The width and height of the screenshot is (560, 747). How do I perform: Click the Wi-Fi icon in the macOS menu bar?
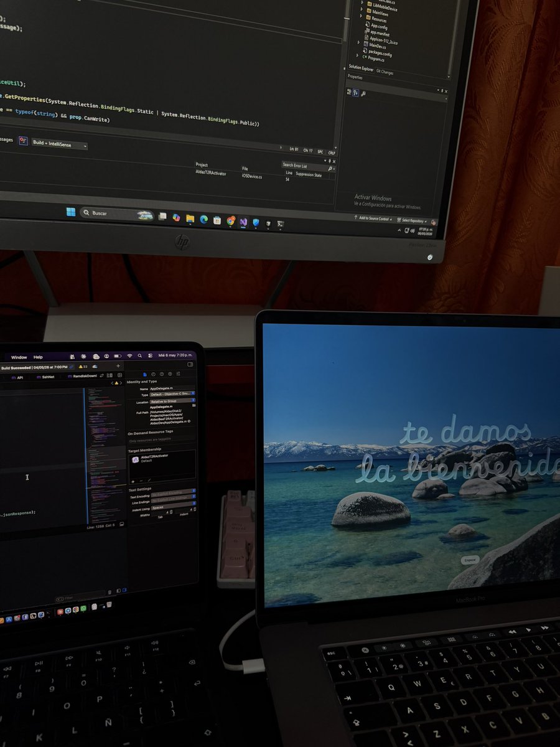point(129,356)
